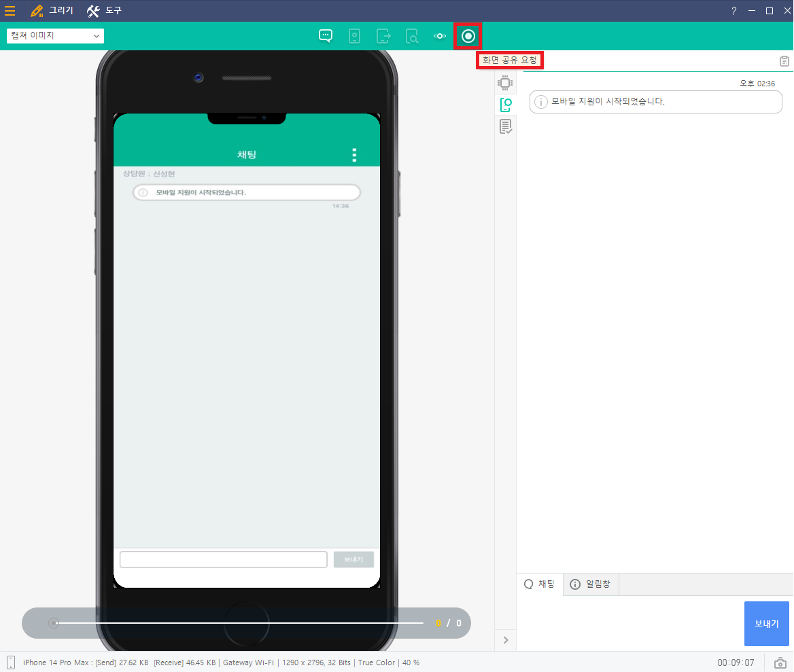
Task: Click the middle of the playback slider track
Action: click(239, 623)
